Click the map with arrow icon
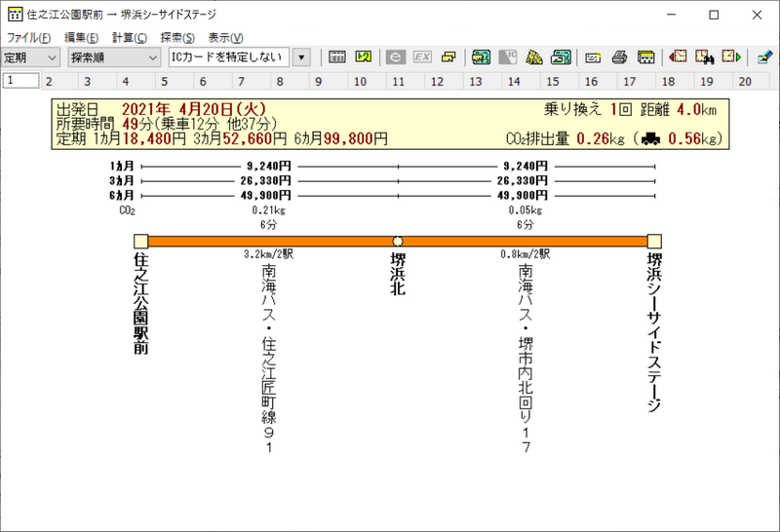This screenshot has height=532, width=780. point(561,57)
